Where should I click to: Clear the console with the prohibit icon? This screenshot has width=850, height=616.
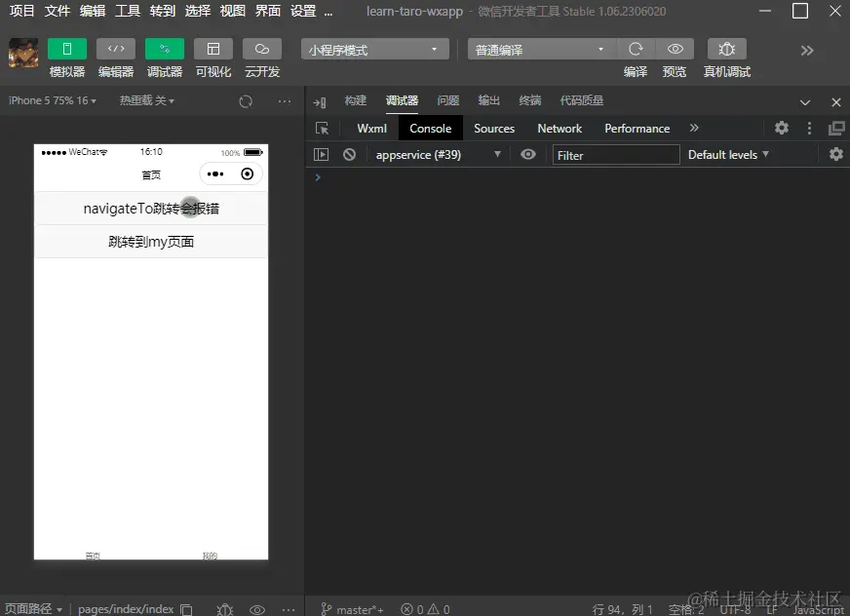(348, 154)
